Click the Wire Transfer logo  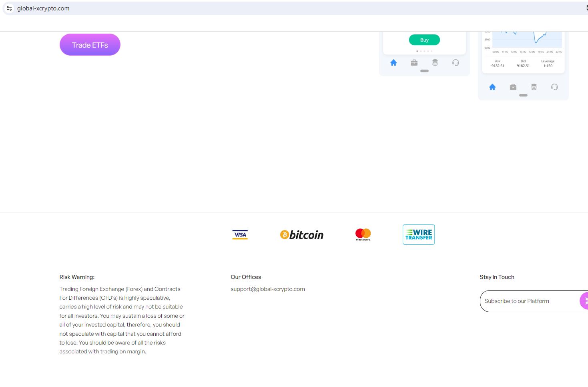point(419,235)
